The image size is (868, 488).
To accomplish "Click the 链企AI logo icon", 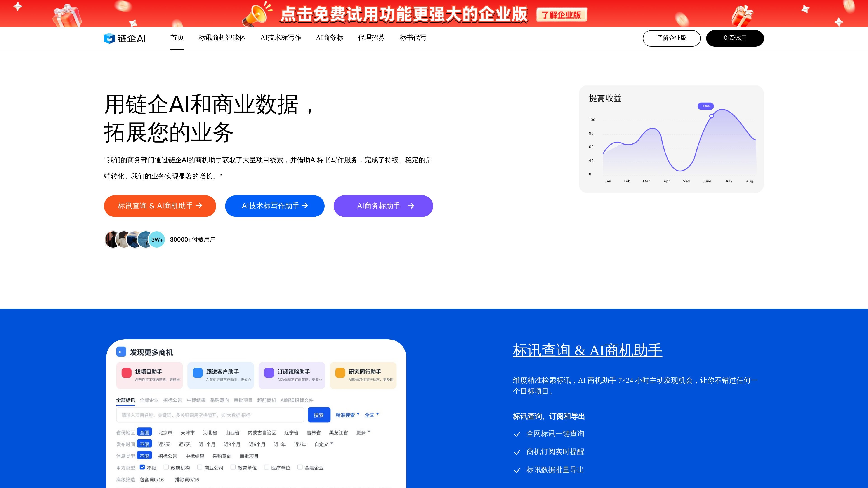I will tap(109, 38).
